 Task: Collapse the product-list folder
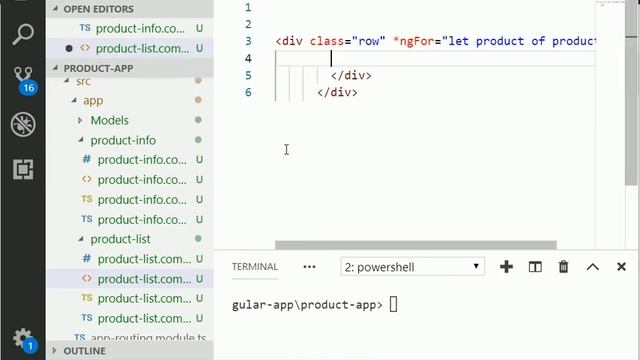pos(130,239)
